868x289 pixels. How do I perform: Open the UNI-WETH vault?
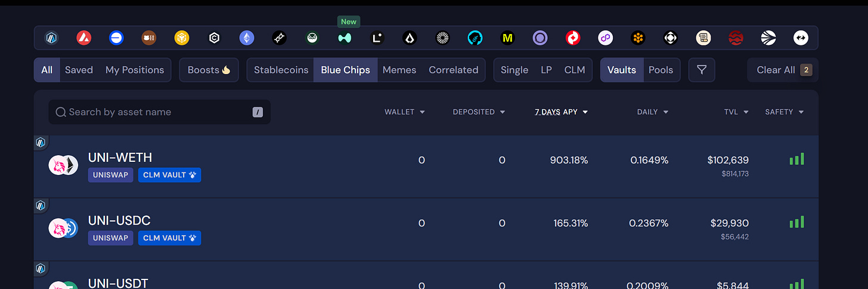pos(426,167)
